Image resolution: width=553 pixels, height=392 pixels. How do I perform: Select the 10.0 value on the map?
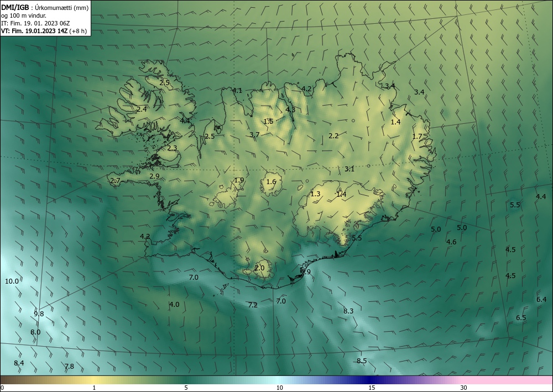pos(12,281)
